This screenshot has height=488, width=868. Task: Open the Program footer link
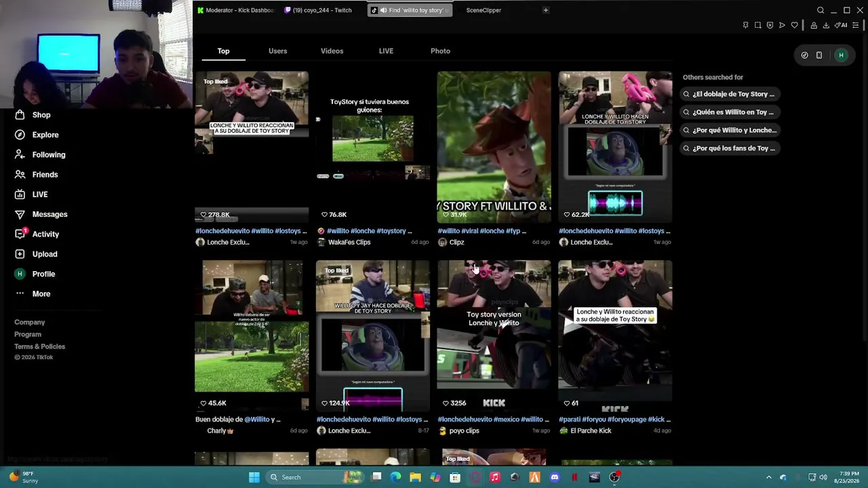[28, 335]
